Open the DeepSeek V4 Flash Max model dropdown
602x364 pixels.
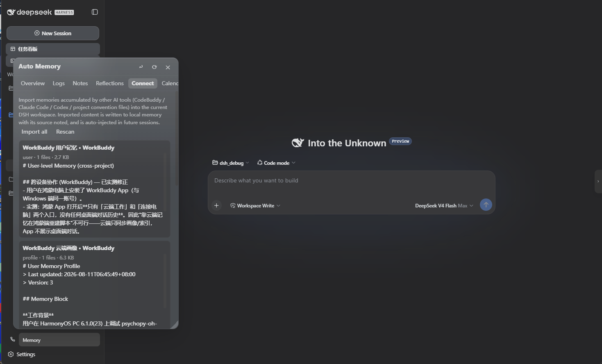[444, 205]
